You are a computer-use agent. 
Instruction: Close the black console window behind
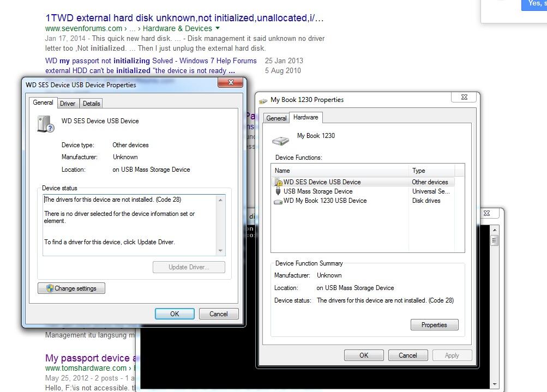(x=487, y=213)
